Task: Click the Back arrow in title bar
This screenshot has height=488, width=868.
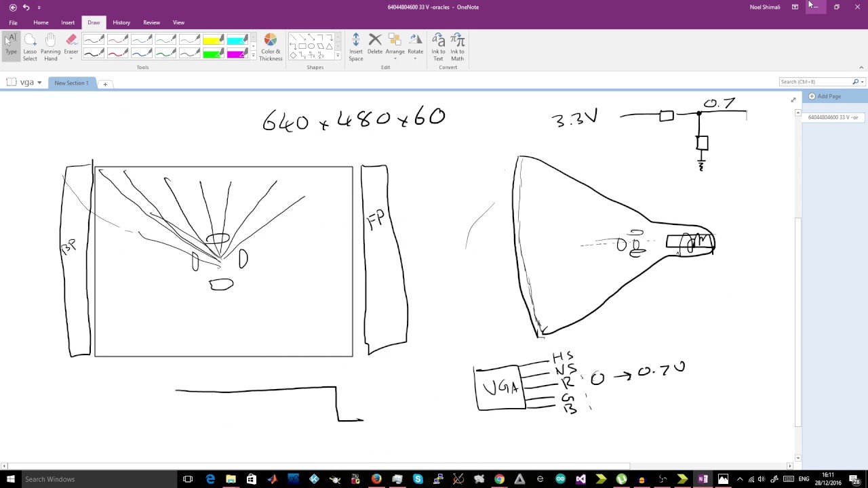Action: tap(12, 7)
